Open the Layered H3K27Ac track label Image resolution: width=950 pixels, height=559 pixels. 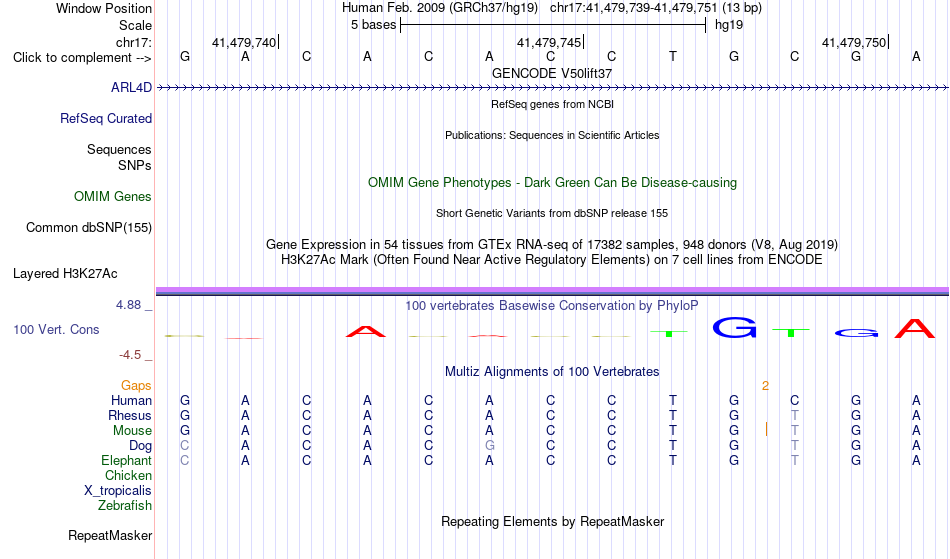pyautogui.click(x=65, y=273)
